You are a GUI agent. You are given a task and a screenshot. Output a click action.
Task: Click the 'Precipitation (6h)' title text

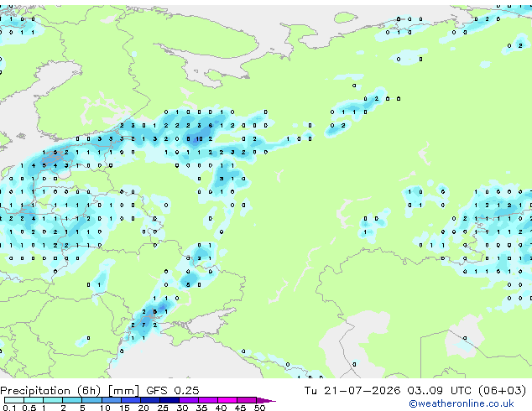pos(50,391)
